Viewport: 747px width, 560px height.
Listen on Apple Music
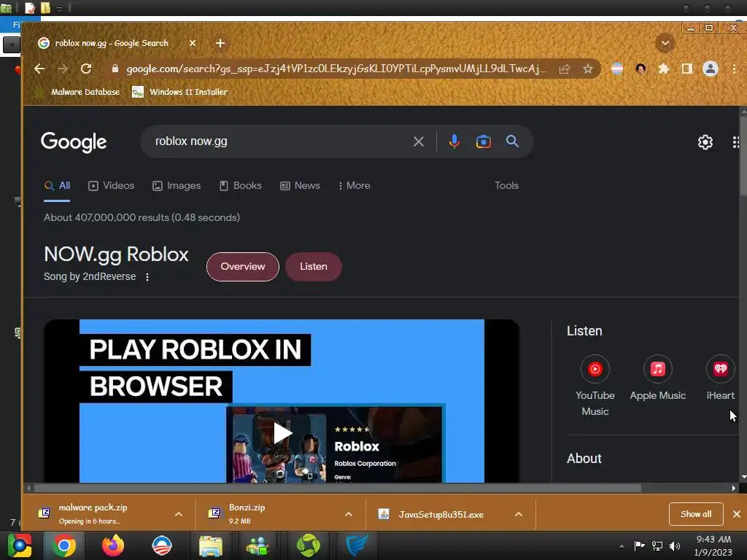(657, 378)
